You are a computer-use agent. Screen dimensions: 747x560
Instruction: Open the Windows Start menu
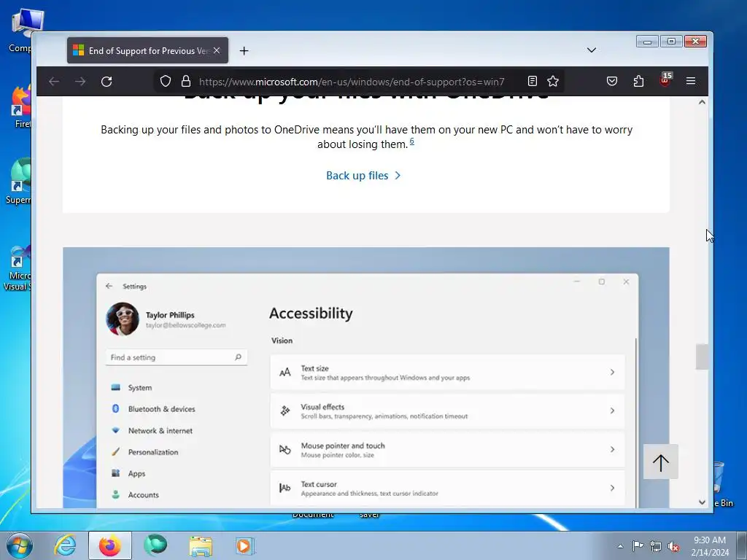tap(20, 545)
